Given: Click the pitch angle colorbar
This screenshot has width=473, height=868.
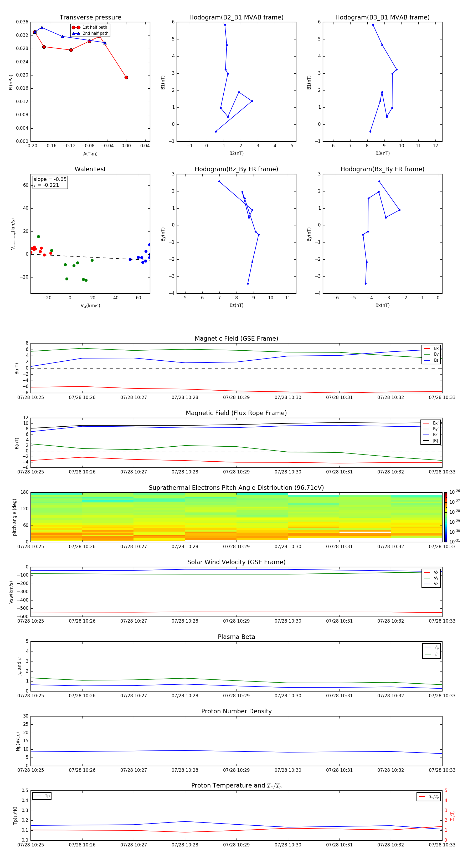Looking at the screenshot, I should click(x=446, y=517).
